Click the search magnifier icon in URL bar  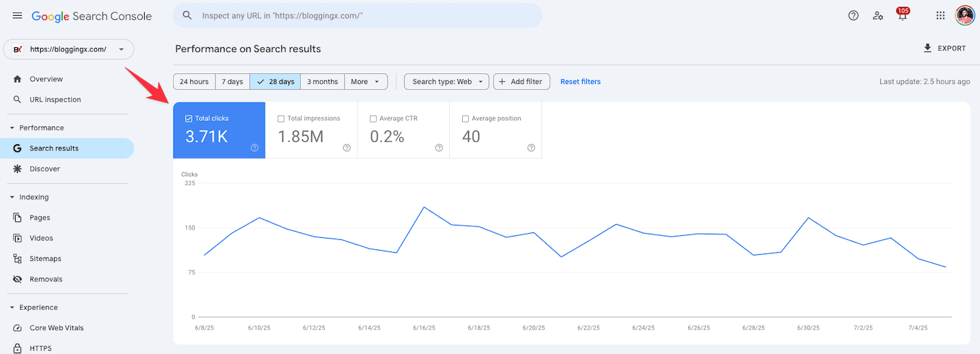click(x=188, y=15)
